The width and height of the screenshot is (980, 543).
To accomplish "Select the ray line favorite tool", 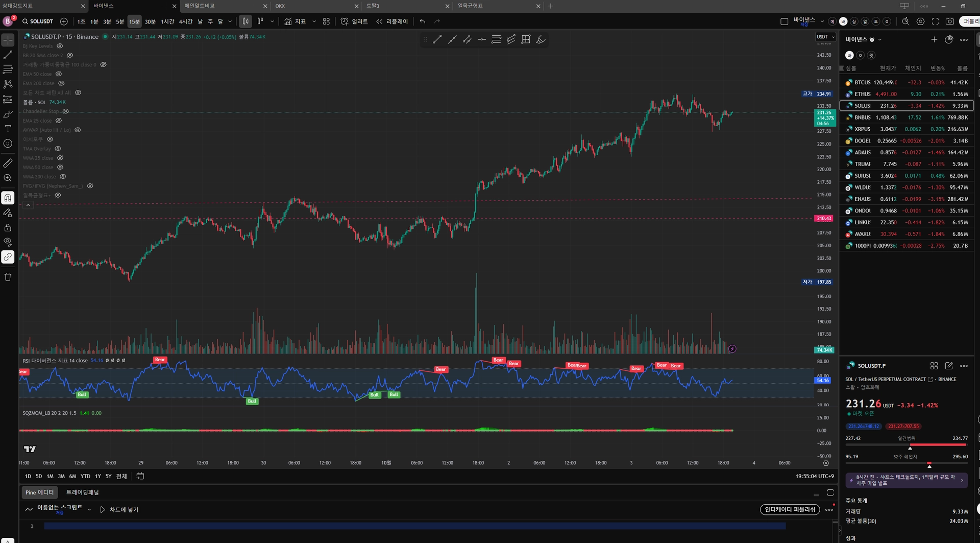I will (452, 40).
